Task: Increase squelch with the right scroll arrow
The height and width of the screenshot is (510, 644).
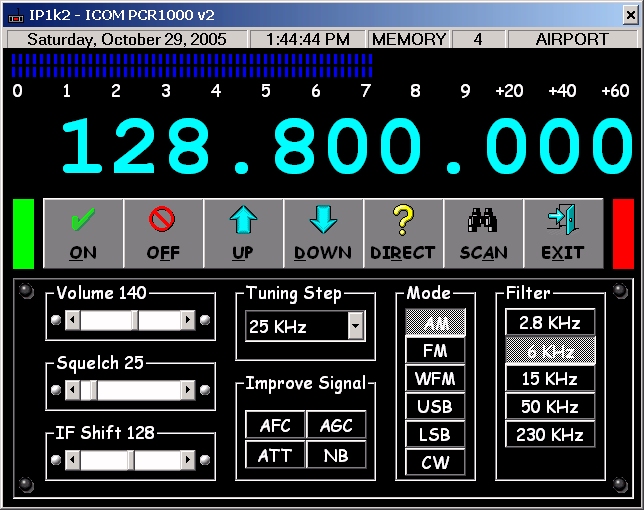Action: pos(188,390)
